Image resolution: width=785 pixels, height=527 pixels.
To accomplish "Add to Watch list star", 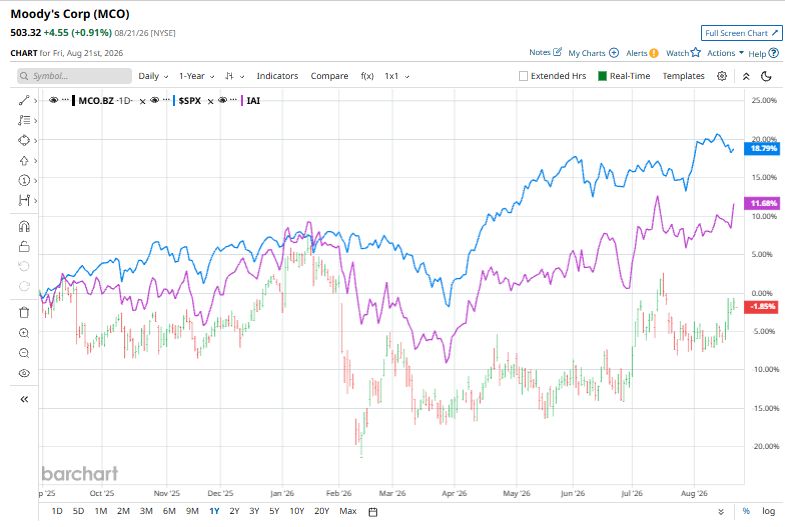I will [695, 52].
